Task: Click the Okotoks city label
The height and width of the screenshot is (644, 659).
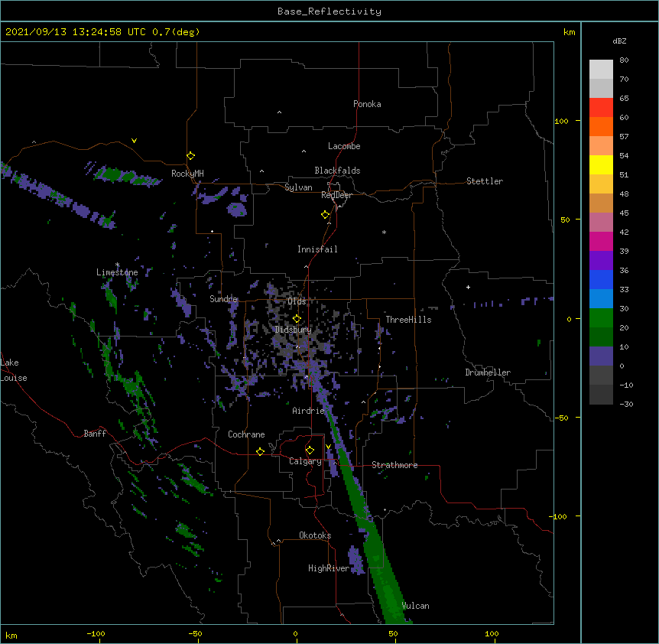Action: (315, 535)
